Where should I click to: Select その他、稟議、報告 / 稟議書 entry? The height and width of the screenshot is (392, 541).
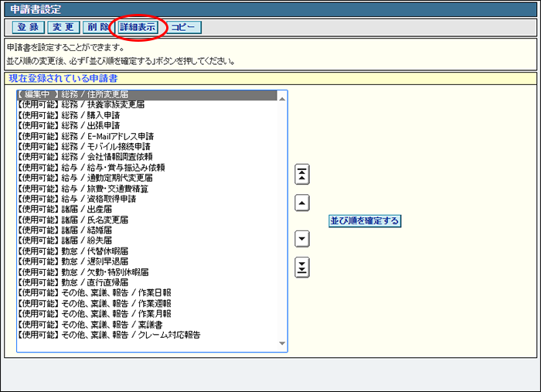tap(147, 325)
